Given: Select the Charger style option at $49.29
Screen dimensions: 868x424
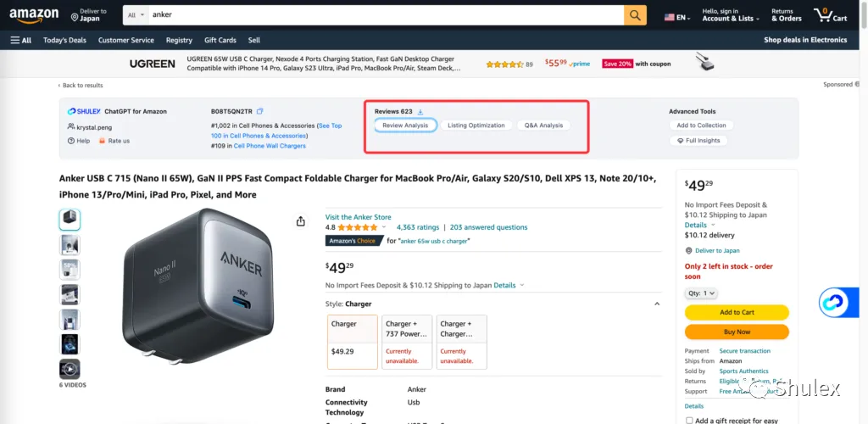Looking at the screenshot, I should [353, 342].
